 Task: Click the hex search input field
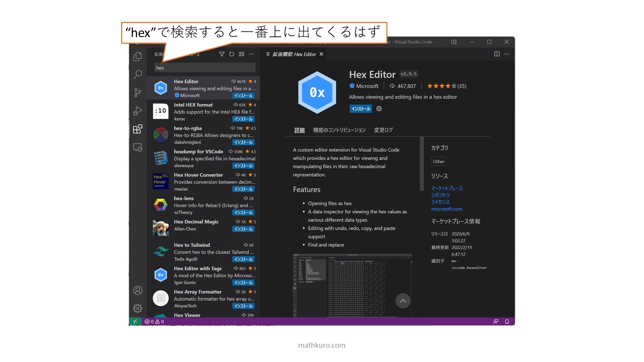click(205, 68)
